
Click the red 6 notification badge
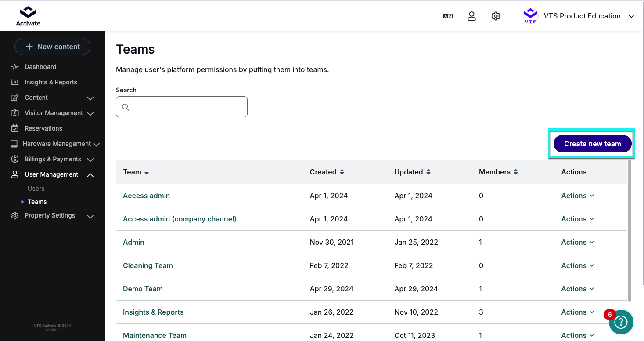[x=609, y=315]
